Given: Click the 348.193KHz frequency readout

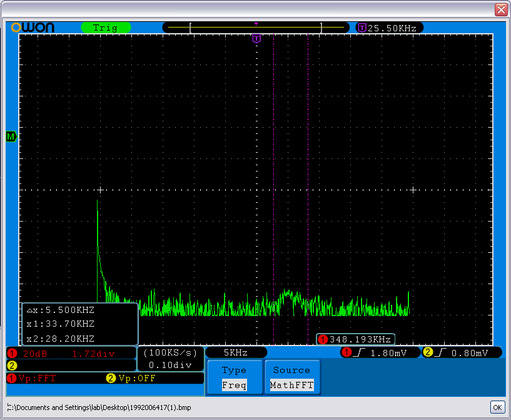Looking at the screenshot, I should (360, 339).
